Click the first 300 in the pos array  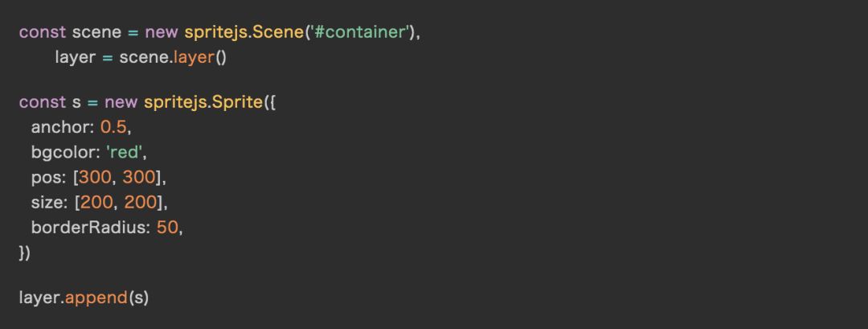[x=95, y=177]
